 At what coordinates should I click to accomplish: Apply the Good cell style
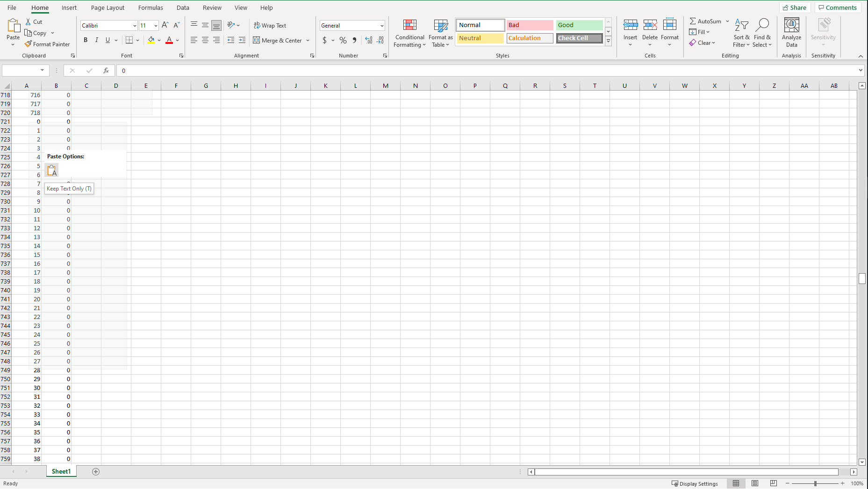[x=579, y=25]
